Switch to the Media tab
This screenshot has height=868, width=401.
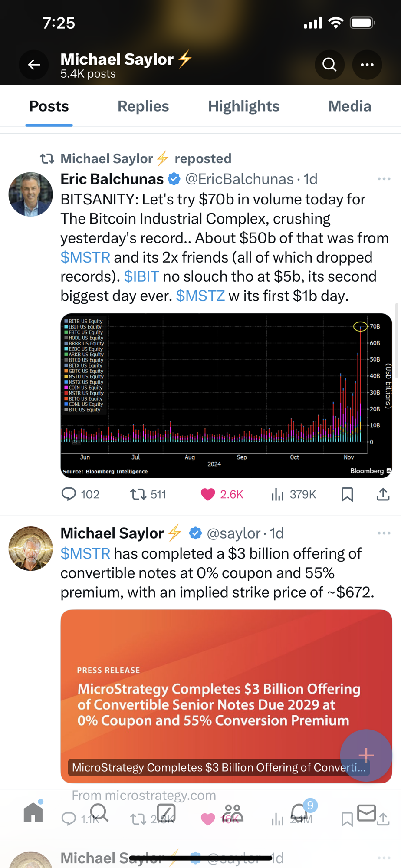350,106
